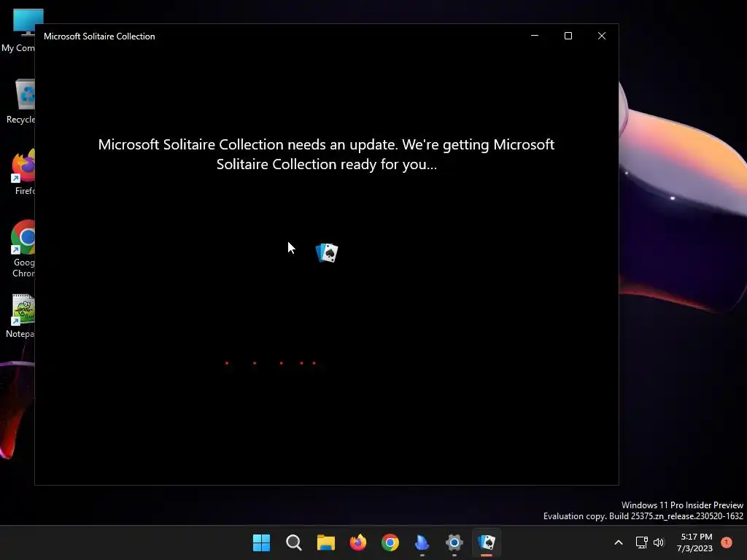Open taskbar Search
The width and height of the screenshot is (747, 560).
tap(293, 542)
